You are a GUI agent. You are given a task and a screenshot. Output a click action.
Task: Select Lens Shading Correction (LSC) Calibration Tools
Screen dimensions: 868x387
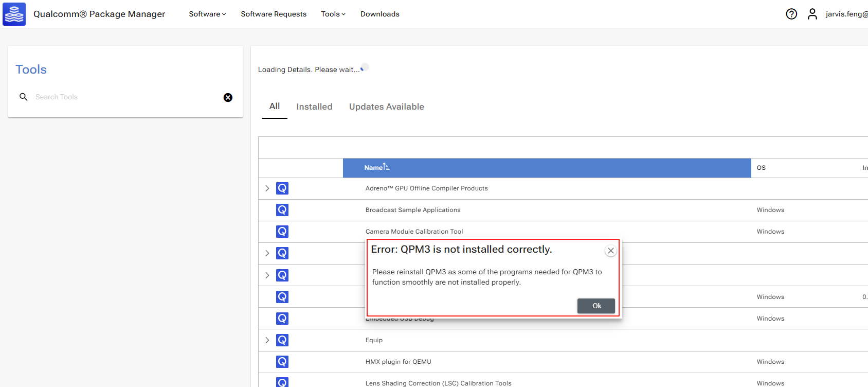pyautogui.click(x=439, y=383)
